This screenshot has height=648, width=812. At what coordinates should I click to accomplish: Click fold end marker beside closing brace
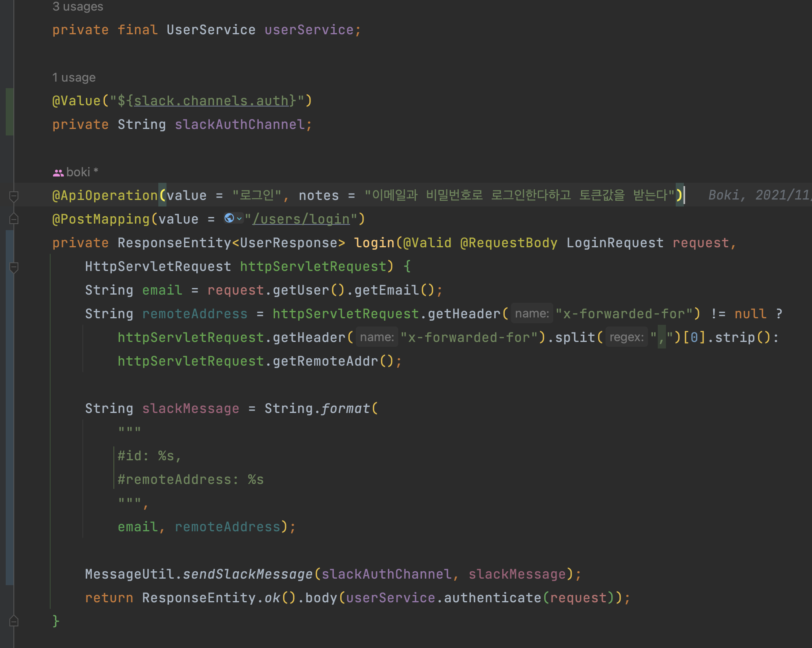[13, 621]
